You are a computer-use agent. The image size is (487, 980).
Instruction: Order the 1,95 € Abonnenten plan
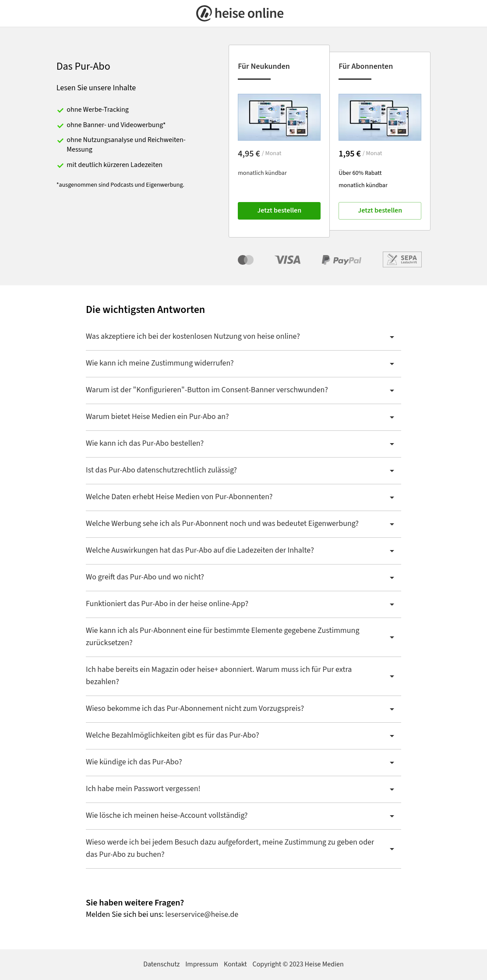pyautogui.click(x=380, y=210)
